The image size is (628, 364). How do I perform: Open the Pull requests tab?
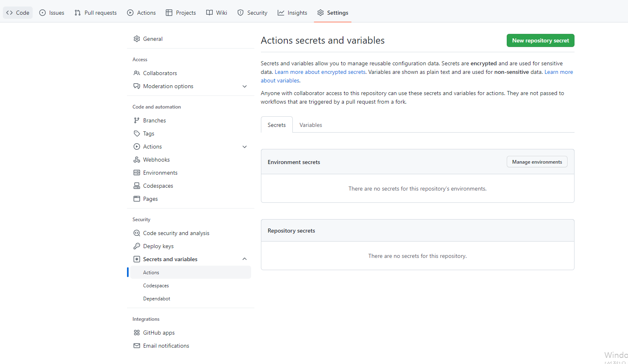point(96,13)
